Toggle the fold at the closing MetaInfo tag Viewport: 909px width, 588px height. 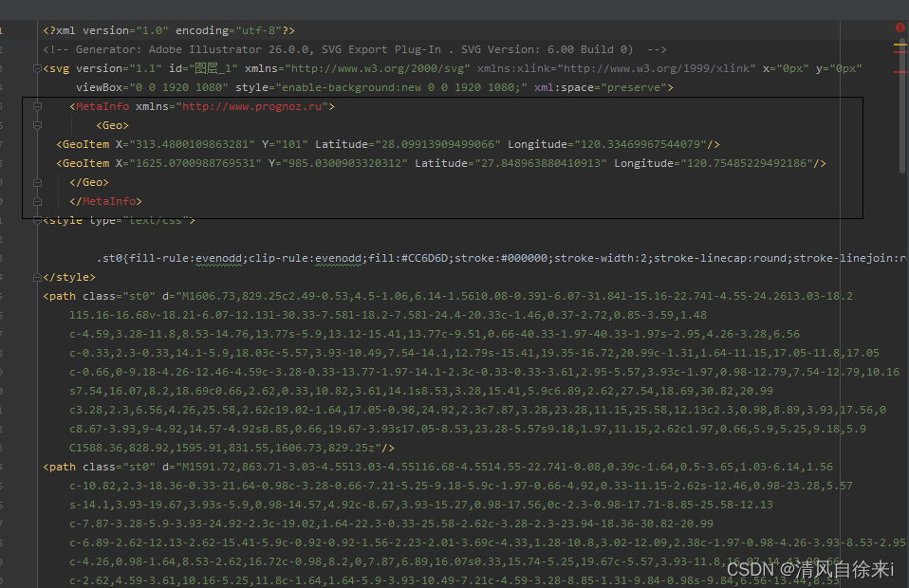37,200
